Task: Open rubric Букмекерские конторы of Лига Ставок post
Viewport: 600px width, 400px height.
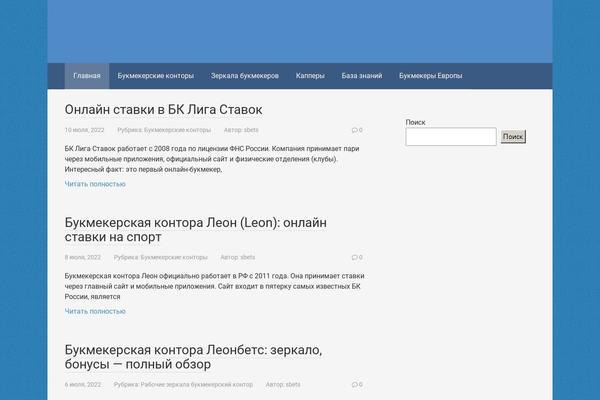Action: tap(177, 130)
